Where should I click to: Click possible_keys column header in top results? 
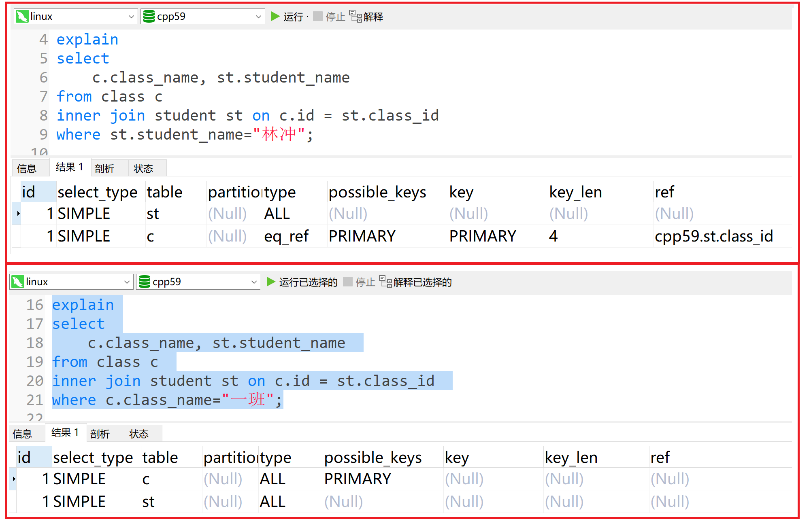pyautogui.click(x=387, y=192)
